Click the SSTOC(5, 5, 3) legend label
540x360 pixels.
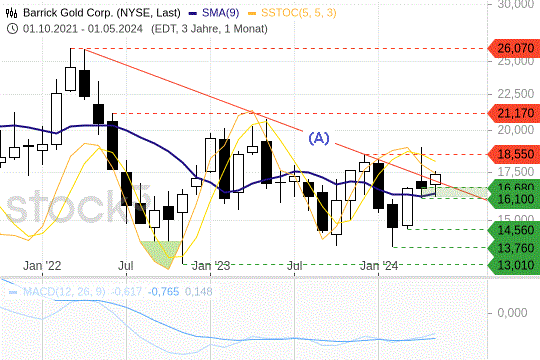tap(299, 13)
